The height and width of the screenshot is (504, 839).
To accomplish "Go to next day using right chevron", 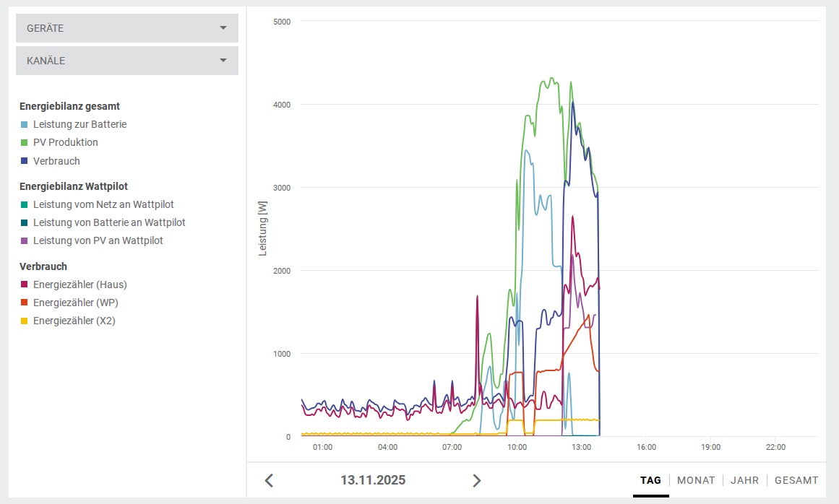I will pos(476,480).
